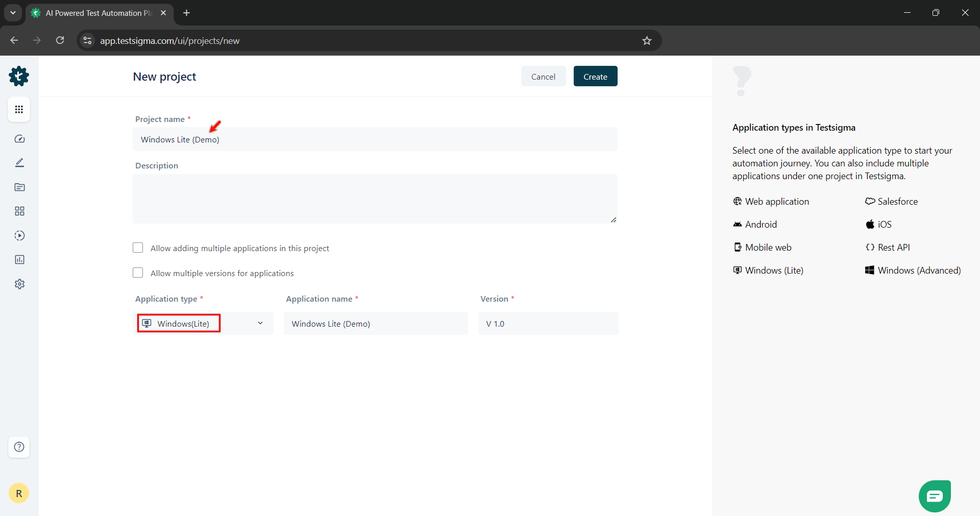This screenshot has height=516, width=980.
Task: Open a new browser tab
Action: tap(187, 13)
